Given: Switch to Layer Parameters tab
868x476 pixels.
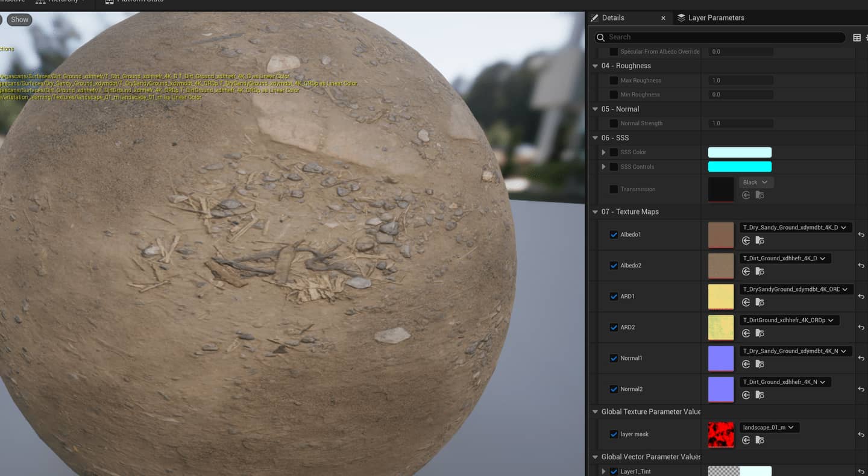Looking at the screenshot, I should click(710, 18).
